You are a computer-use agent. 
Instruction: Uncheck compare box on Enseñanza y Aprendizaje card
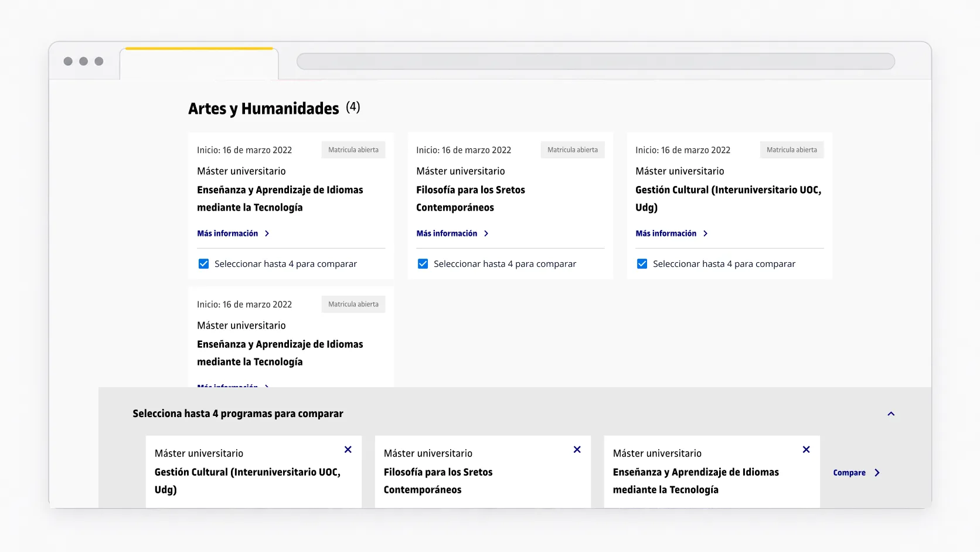203,264
